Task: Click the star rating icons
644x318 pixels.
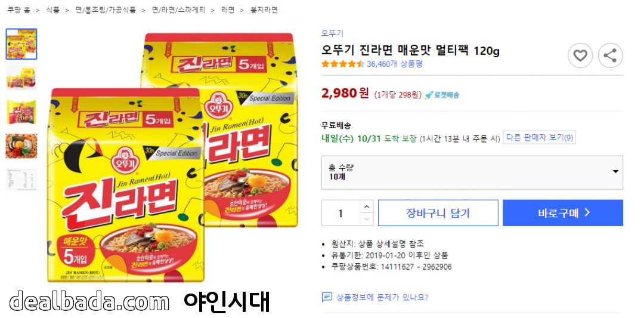Action: pos(343,64)
